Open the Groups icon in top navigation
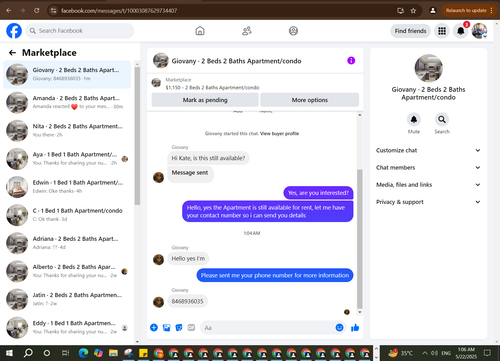 293,31
